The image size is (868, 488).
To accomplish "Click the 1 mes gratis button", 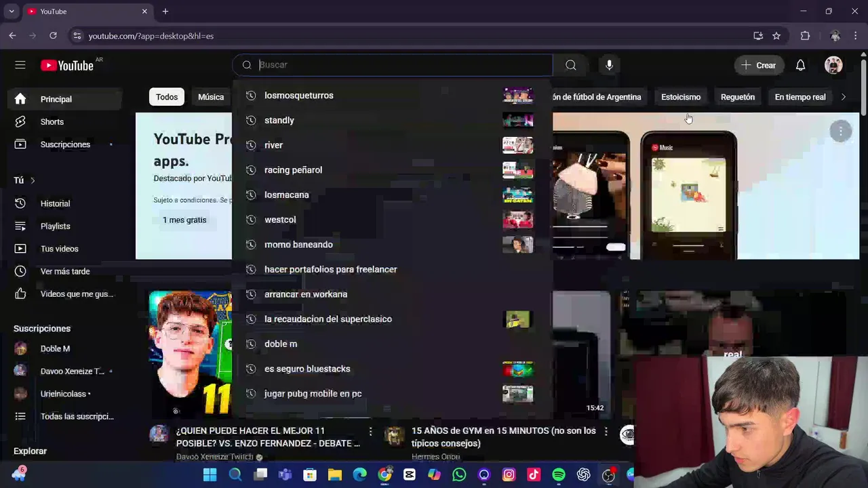I will point(184,220).
